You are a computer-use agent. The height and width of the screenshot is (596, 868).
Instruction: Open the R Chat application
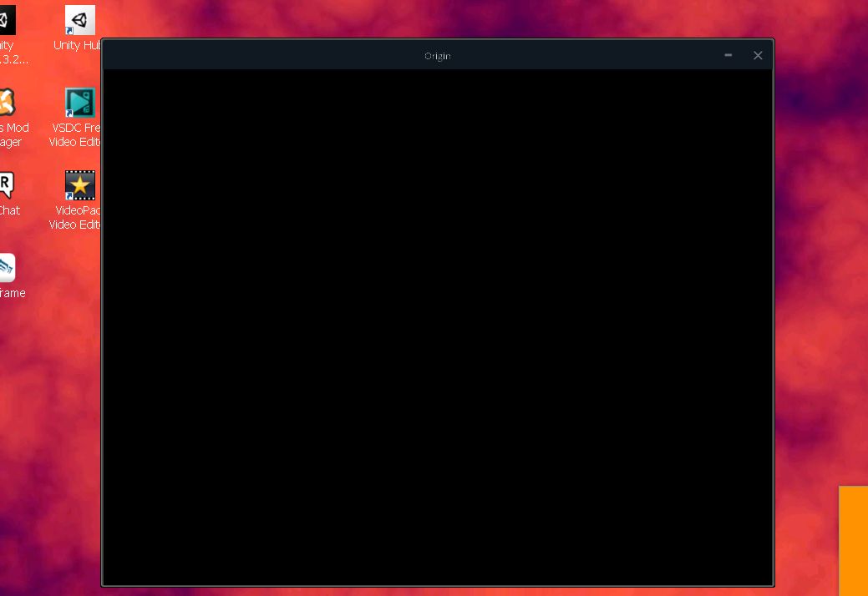[x=7, y=184]
